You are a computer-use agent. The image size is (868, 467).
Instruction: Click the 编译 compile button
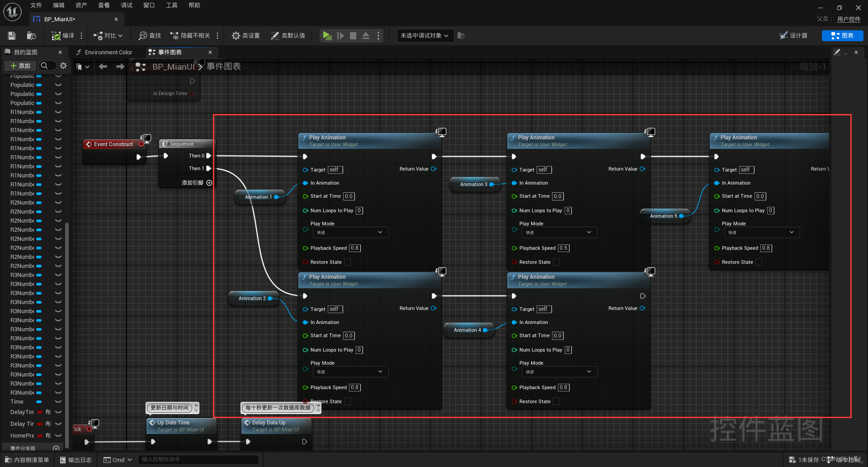[x=63, y=36]
